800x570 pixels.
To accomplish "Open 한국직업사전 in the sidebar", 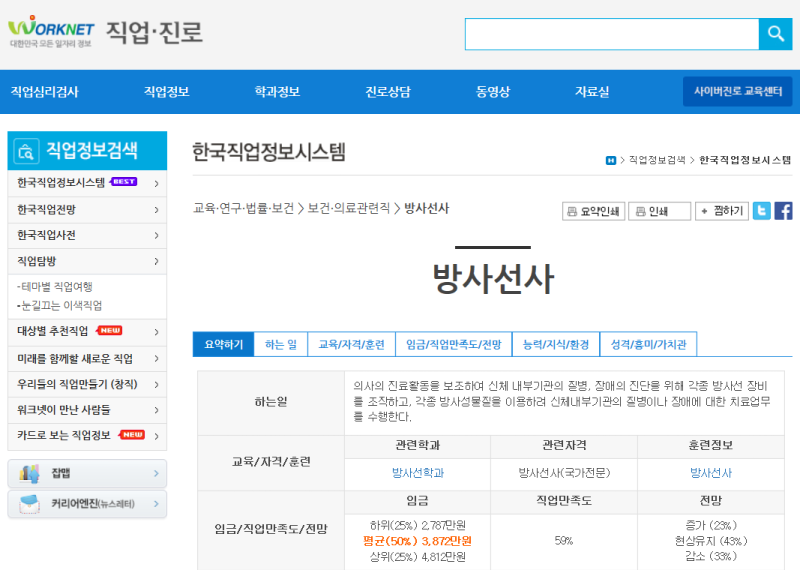I will [46, 235].
